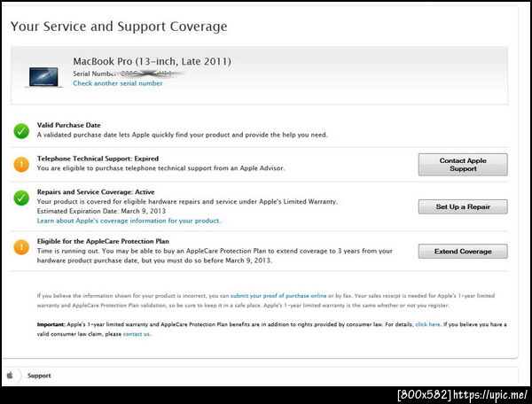Click the Apple logo in the breadcrumb bar
Viewport: 532px width, 404px height.
point(10,375)
